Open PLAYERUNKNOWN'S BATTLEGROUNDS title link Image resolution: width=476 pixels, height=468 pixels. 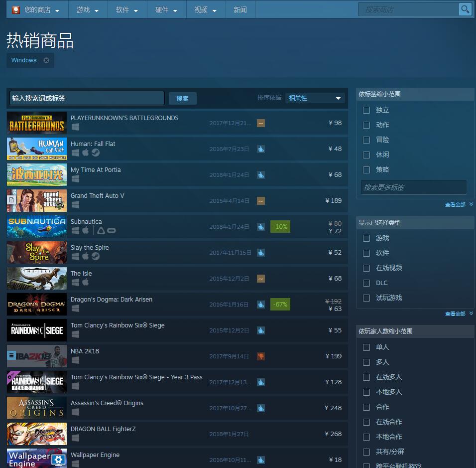tap(124, 118)
